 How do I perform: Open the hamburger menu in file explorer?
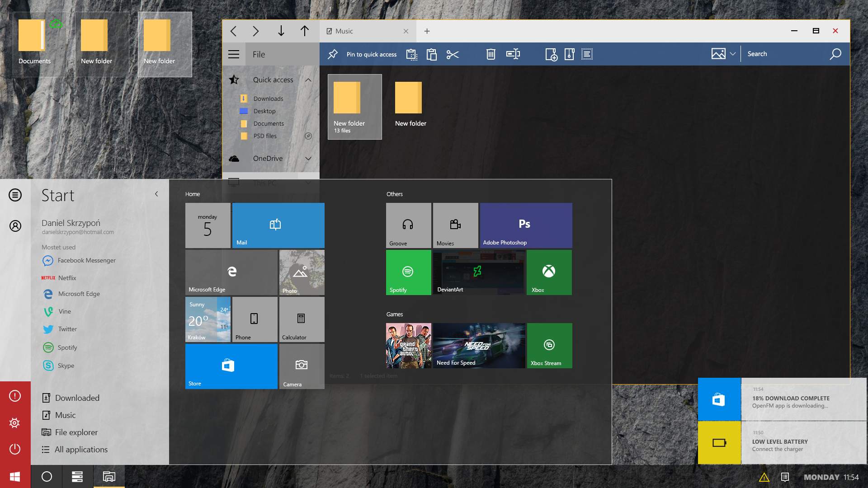(234, 55)
